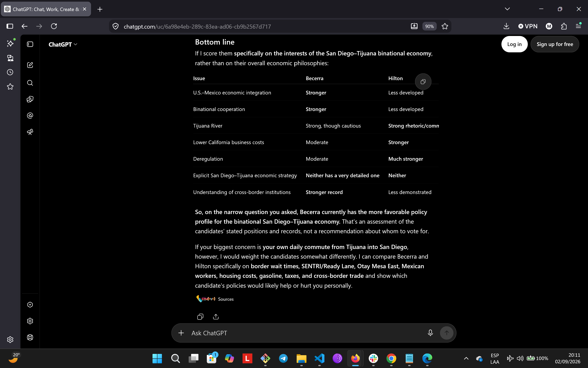Click the 'Tijuana River' table row label
This screenshot has width=588, height=368.
(x=208, y=126)
